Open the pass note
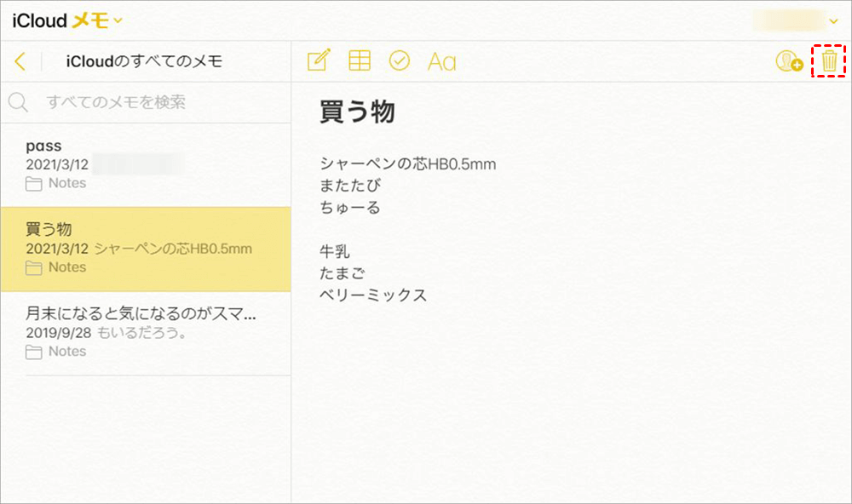 click(x=145, y=164)
